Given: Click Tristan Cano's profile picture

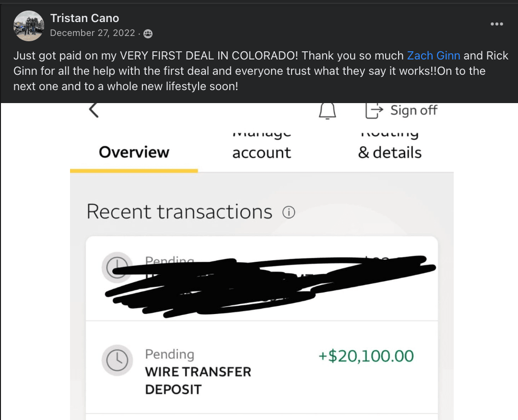Looking at the screenshot, I should (x=28, y=26).
